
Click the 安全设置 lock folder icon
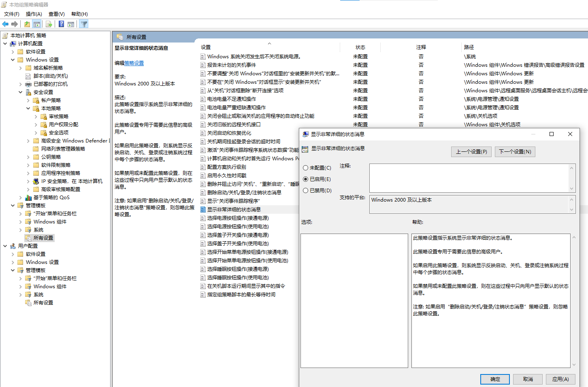pos(28,92)
